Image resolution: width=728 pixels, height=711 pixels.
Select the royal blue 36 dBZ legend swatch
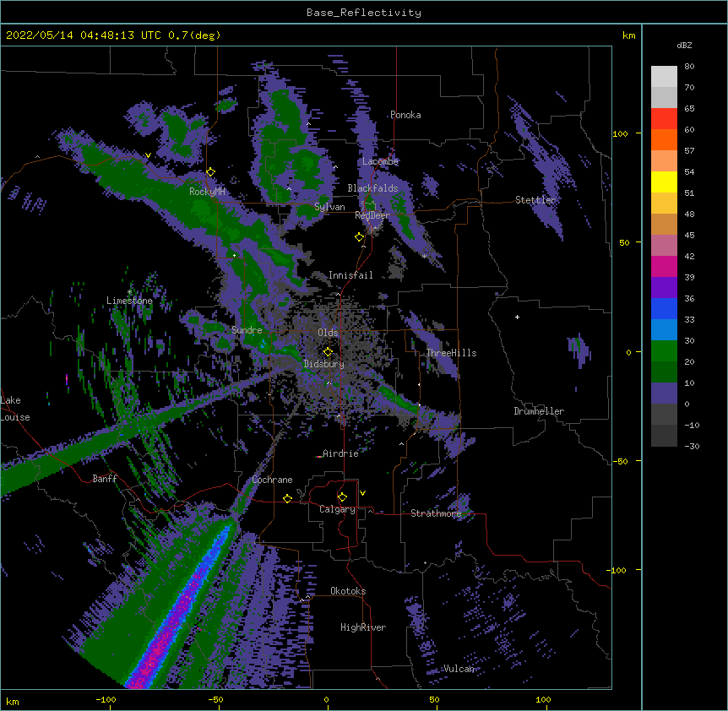[x=664, y=308]
